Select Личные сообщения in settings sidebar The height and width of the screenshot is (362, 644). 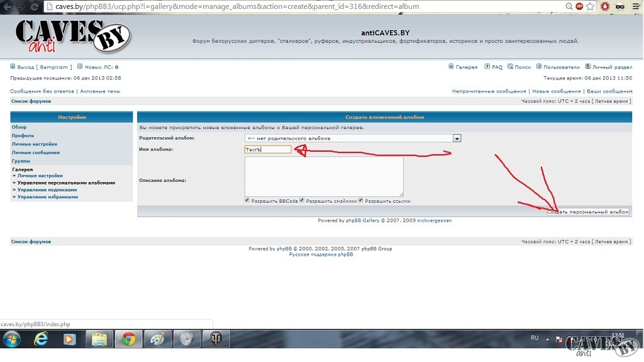35,152
